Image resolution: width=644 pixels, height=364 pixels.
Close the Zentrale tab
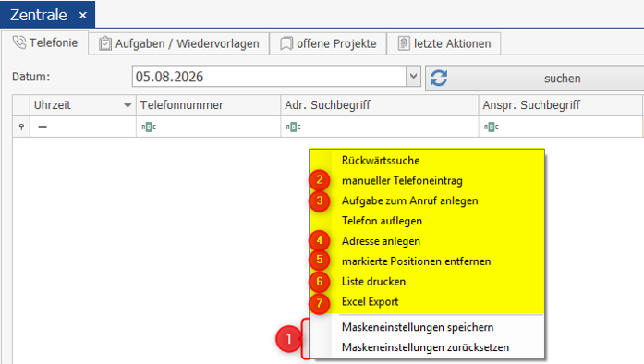click(82, 15)
